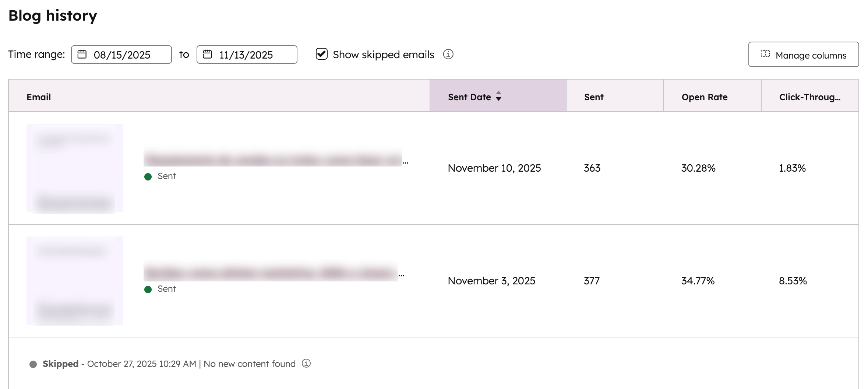Open the email thumbnail preview for November 10

(75, 168)
